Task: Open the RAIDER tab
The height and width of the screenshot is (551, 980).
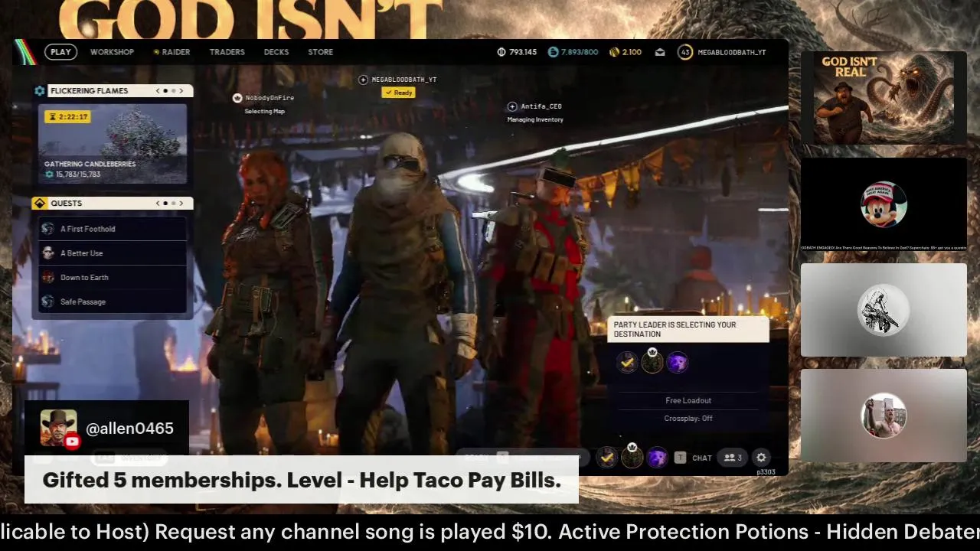Action: [x=171, y=52]
